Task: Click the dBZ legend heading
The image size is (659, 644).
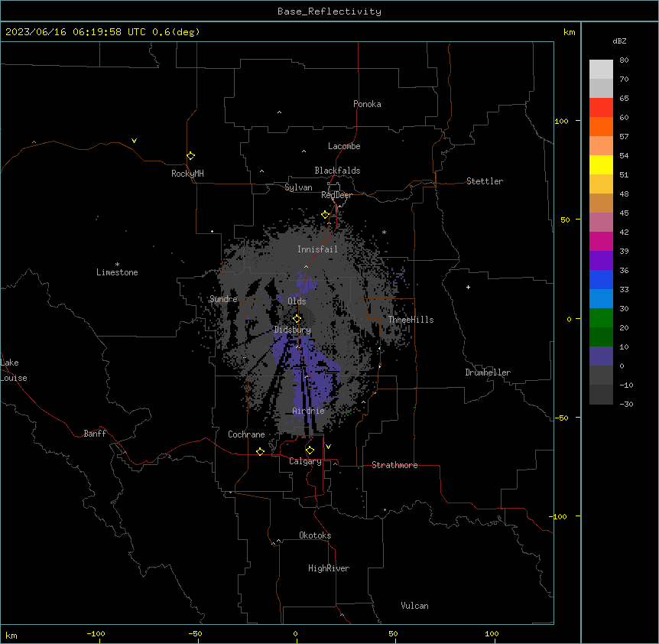Action: pyautogui.click(x=619, y=41)
